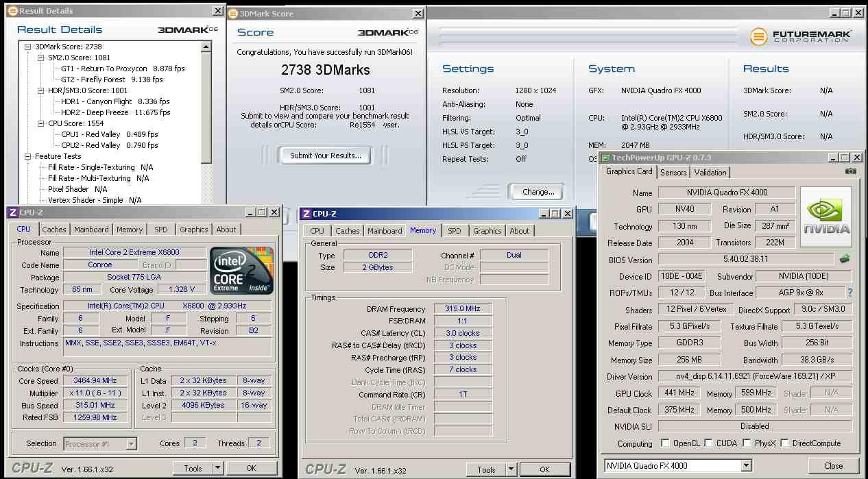Open Graphics tab in CPU-Z Memory window
The image size is (868, 479).
[487, 231]
